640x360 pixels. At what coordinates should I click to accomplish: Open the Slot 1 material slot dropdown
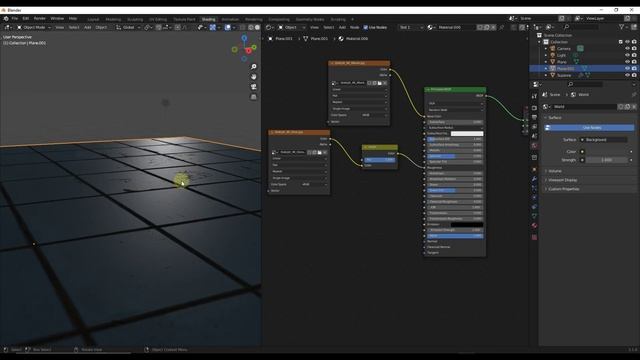click(411, 27)
